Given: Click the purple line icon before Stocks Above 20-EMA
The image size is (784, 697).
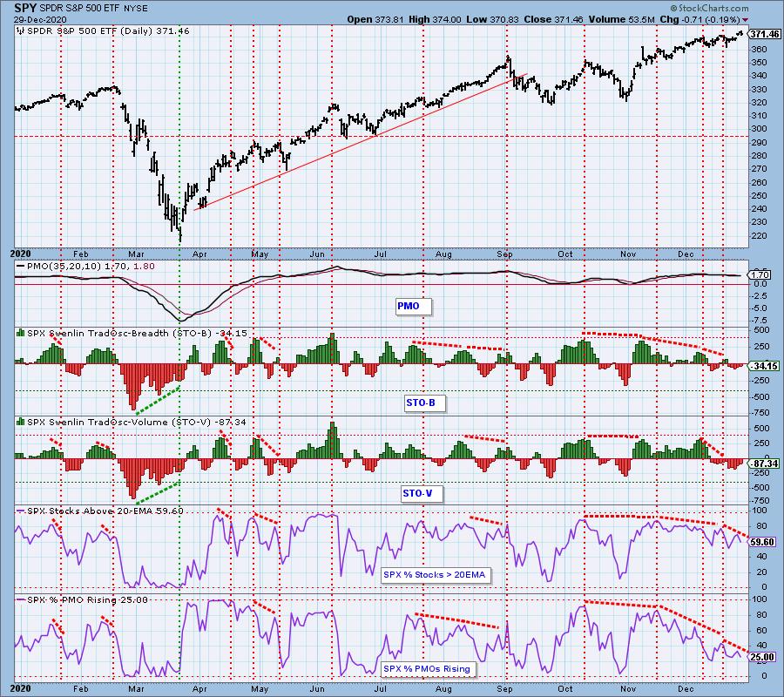Looking at the screenshot, I should click(x=21, y=511).
